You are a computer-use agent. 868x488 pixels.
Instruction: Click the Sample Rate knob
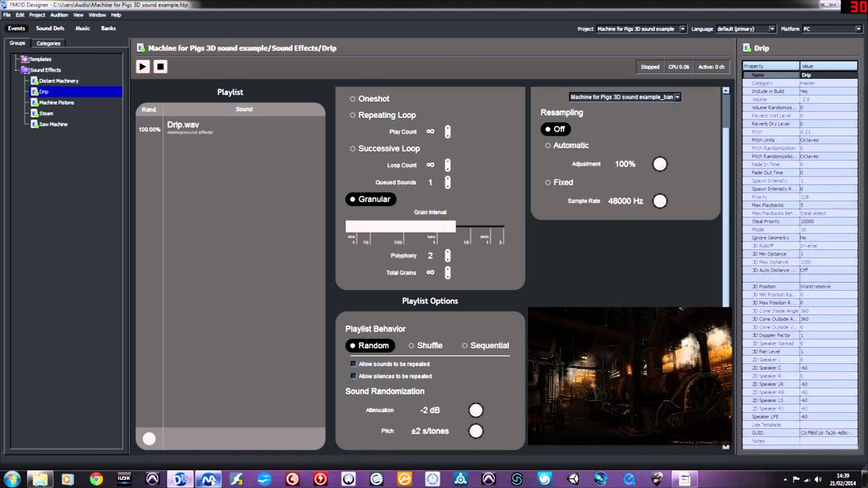pyautogui.click(x=660, y=201)
